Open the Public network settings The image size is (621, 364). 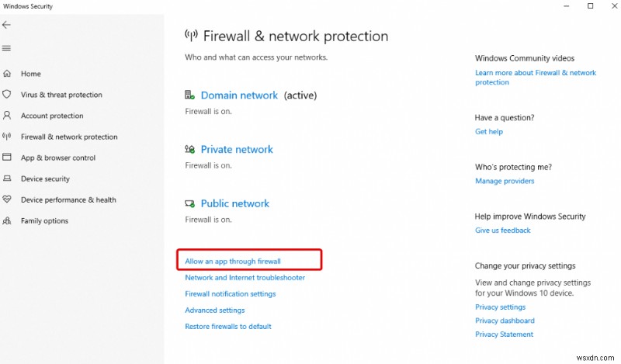click(234, 203)
